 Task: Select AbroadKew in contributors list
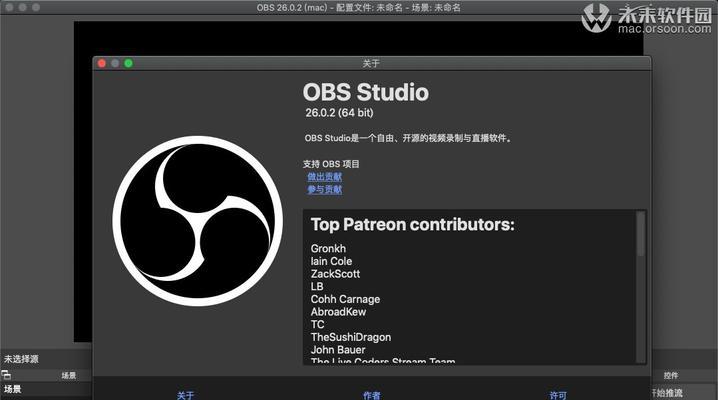pyautogui.click(x=338, y=312)
